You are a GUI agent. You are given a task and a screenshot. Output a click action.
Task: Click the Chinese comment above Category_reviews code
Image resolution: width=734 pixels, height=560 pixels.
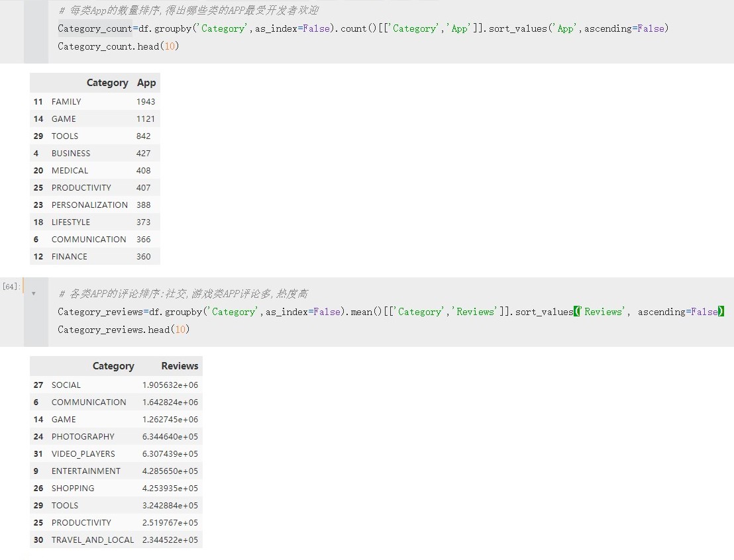(183, 294)
